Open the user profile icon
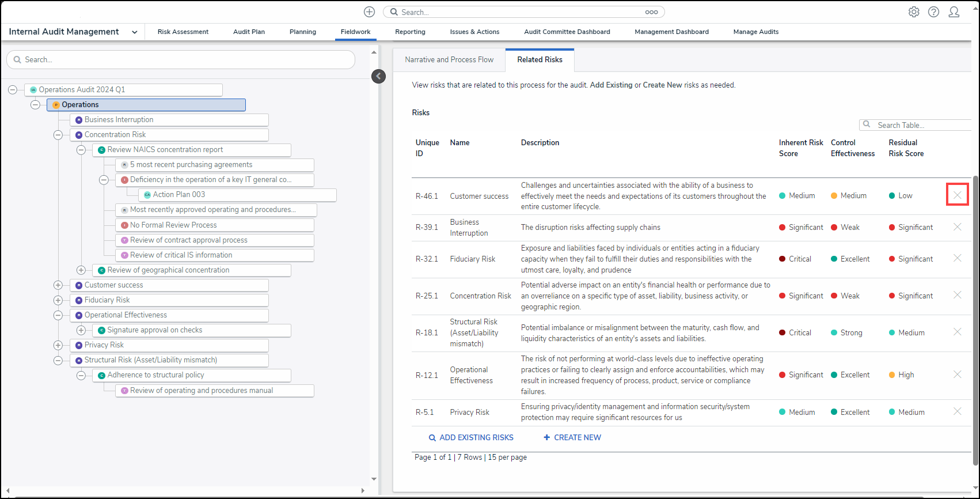This screenshot has height=499, width=980. point(954,12)
